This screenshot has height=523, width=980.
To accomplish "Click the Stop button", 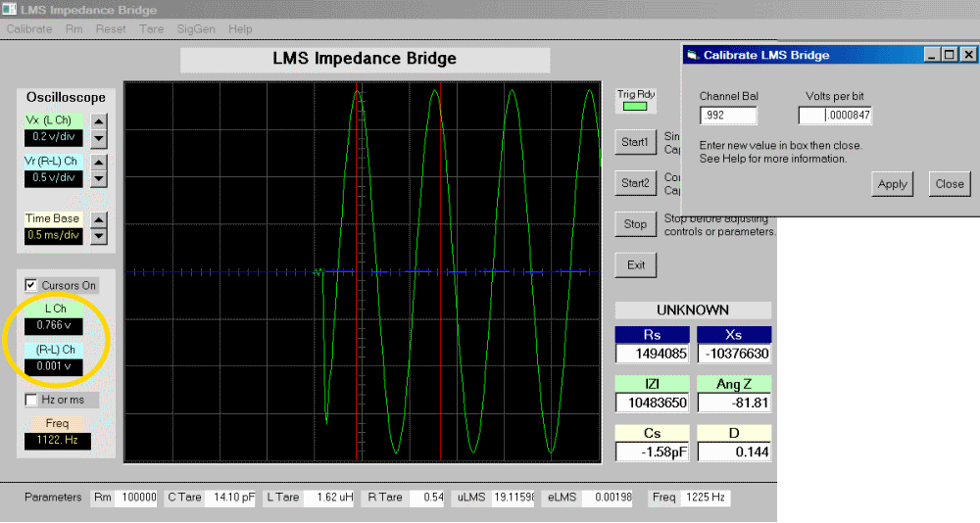I will (635, 224).
